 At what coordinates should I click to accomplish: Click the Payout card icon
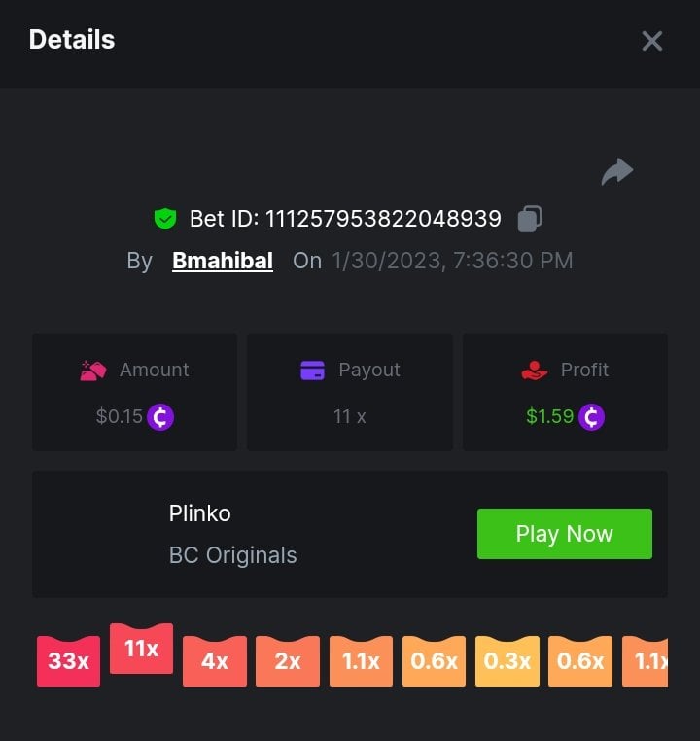(312, 370)
